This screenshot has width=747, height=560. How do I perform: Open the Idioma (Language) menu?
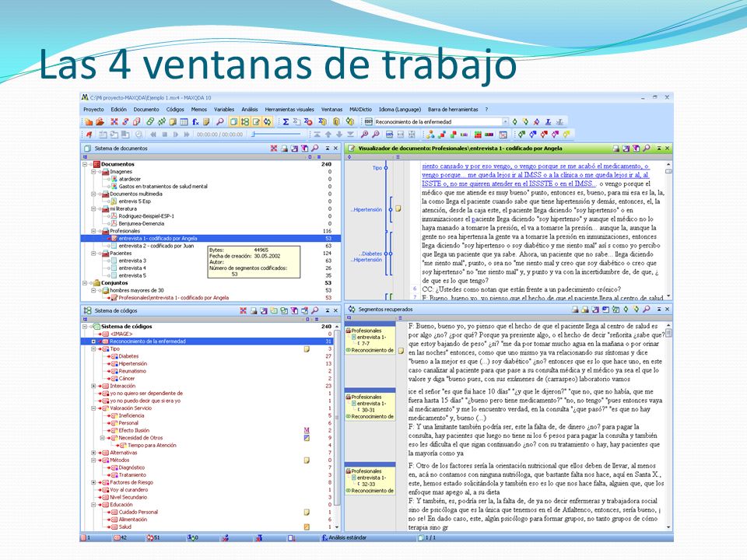[x=400, y=110]
